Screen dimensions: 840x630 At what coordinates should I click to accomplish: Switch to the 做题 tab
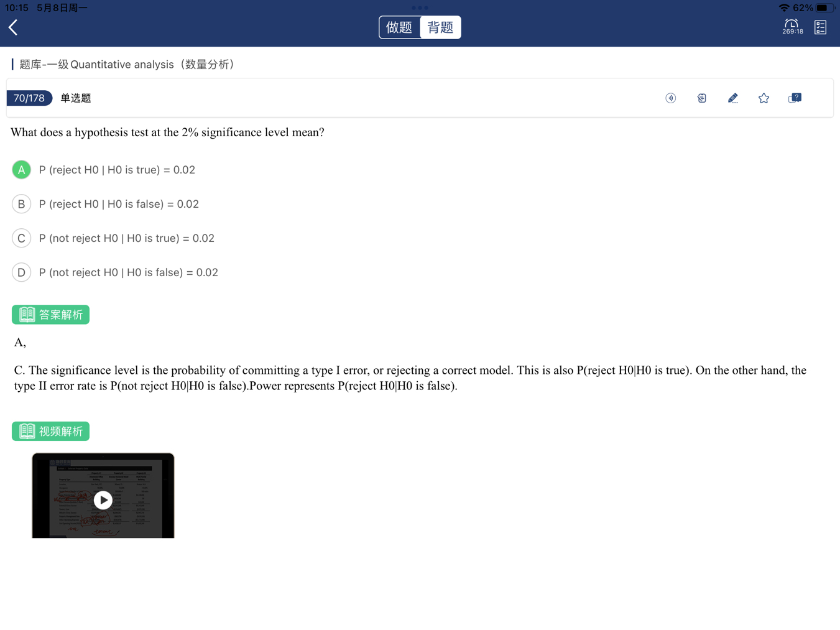click(x=399, y=27)
